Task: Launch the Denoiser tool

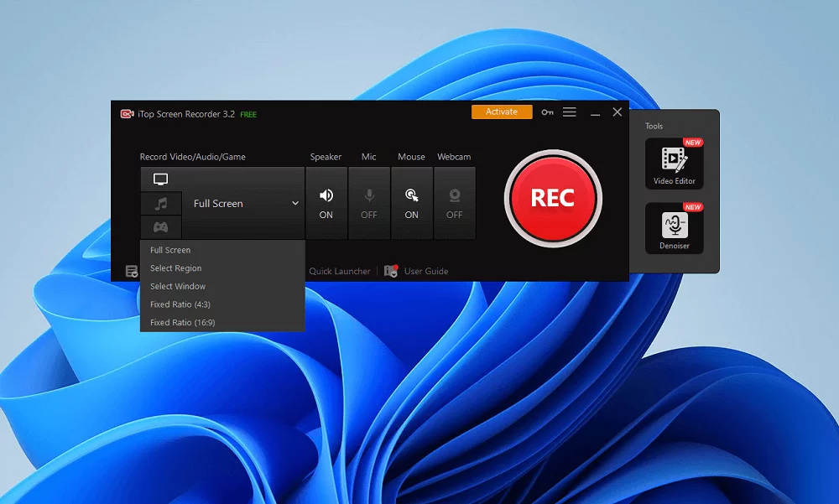Action: (x=675, y=228)
